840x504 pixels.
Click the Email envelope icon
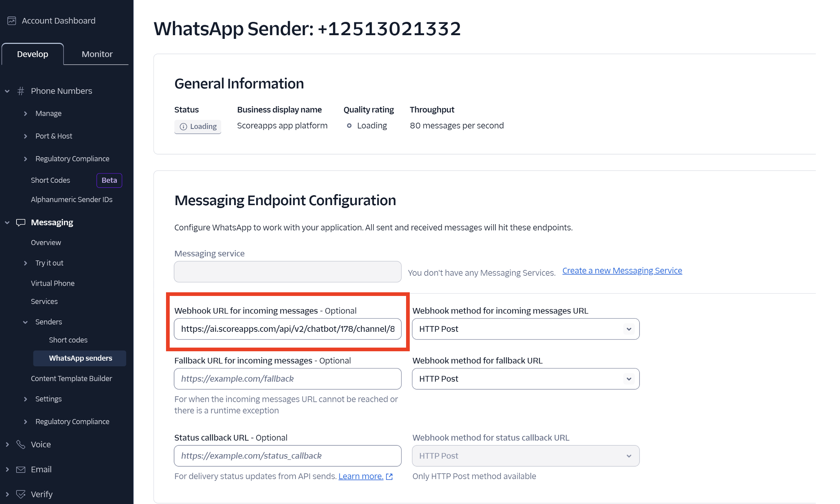[x=21, y=469]
